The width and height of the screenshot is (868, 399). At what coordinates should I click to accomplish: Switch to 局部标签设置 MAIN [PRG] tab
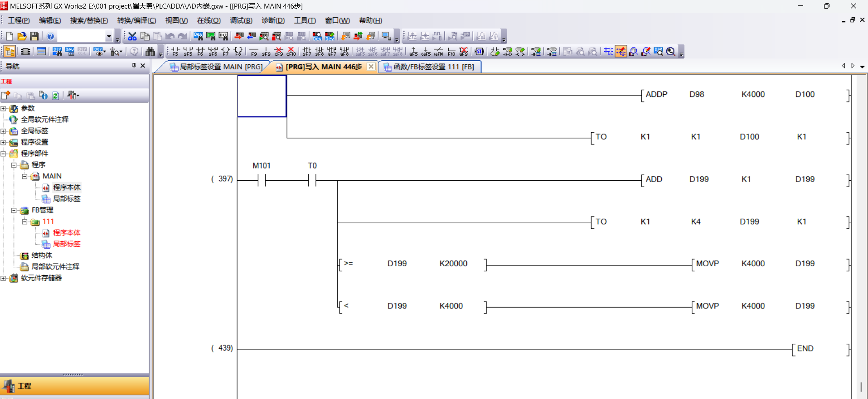click(x=216, y=67)
